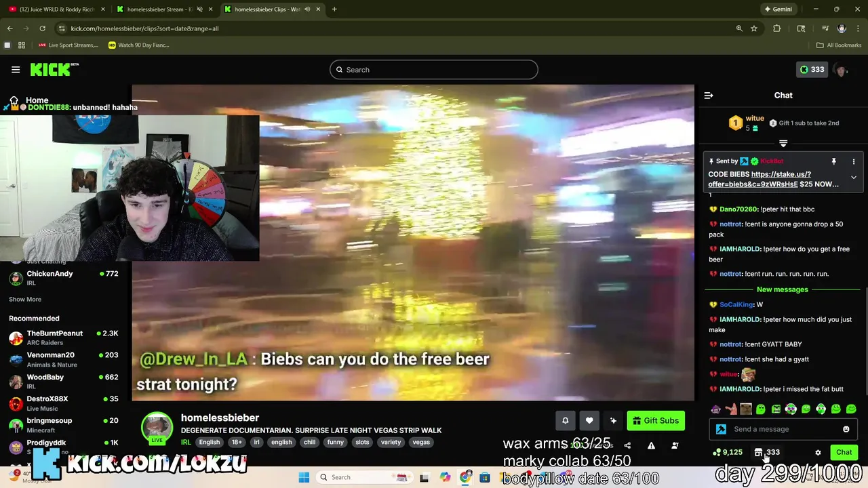Open TheBurntPeanut recommended channel

coord(64,338)
